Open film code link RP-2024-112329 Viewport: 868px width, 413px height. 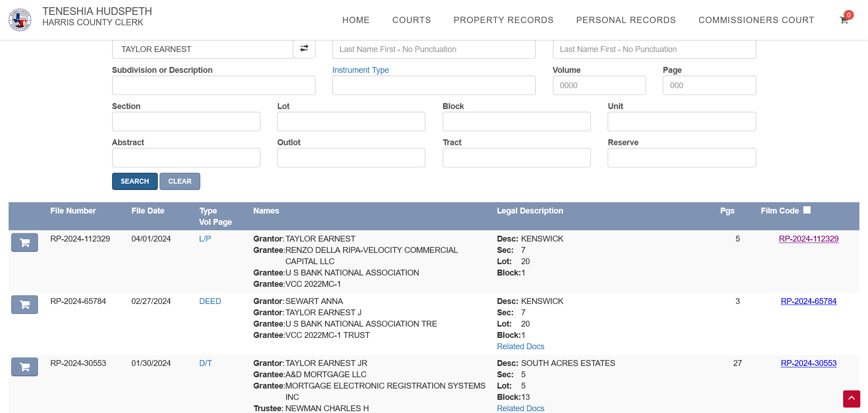point(808,239)
